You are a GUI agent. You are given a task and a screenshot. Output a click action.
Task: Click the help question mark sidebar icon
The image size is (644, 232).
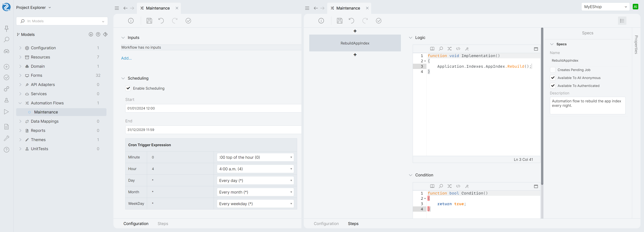[x=7, y=150]
